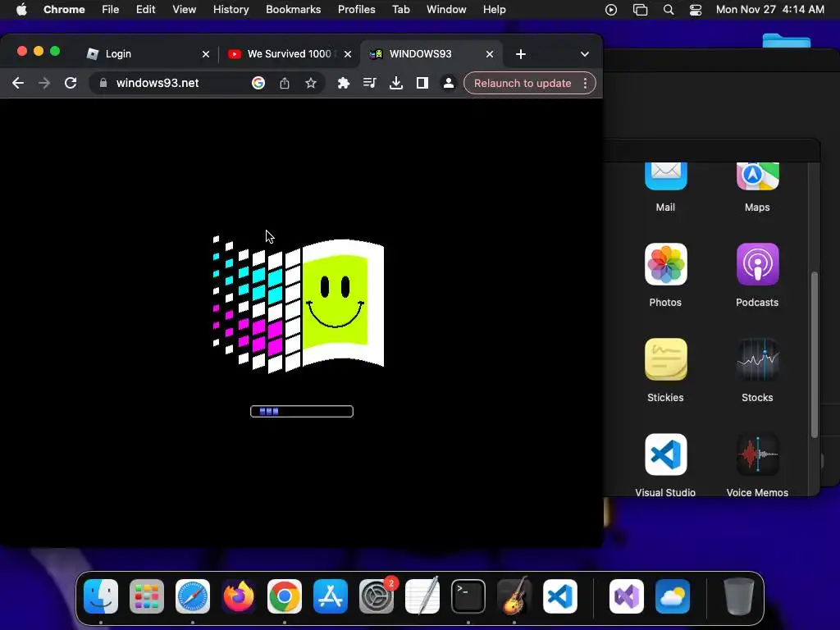Image resolution: width=840 pixels, height=630 pixels.
Task: Select the WINDOWS93 tab
Action: (431, 53)
